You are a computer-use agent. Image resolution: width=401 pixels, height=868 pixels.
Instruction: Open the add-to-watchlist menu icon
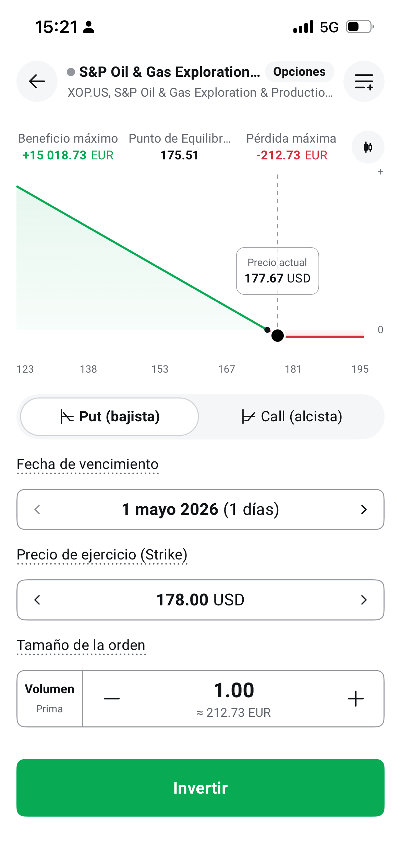click(364, 81)
